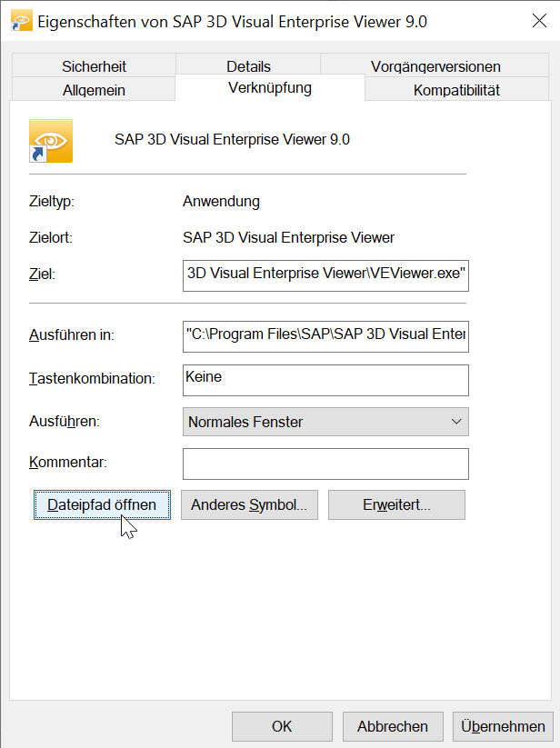Click the Zielort value SAP 3D Visual Enterprise Viewer

click(288, 237)
